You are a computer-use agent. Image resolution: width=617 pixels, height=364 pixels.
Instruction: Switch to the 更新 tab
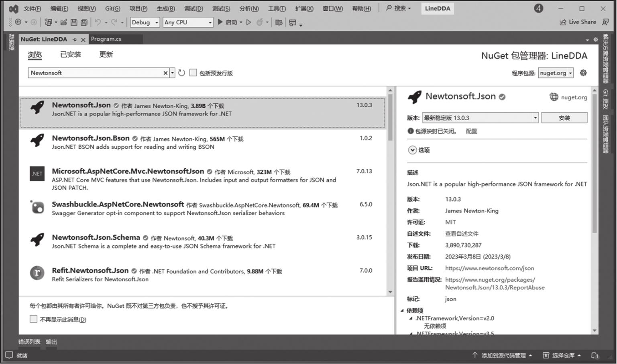pos(106,55)
